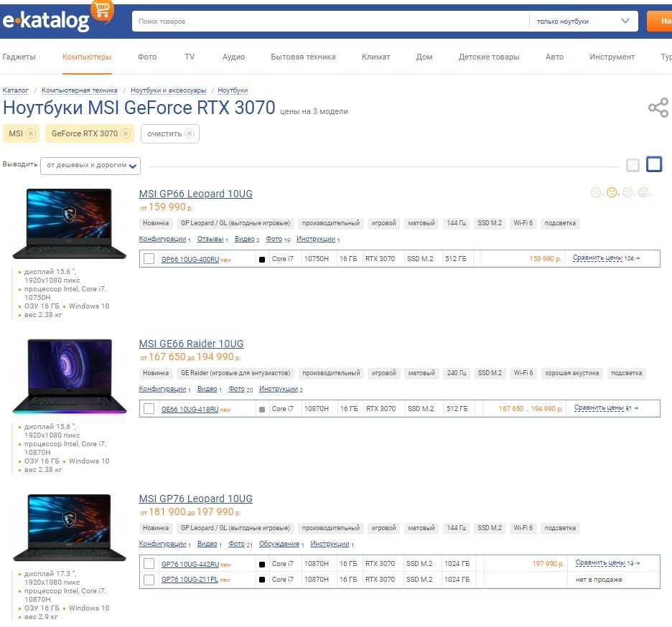This screenshot has height=627, width=672.
Task: Open Фото 19 link for GP66 Leopard
Action: [274, 239]
